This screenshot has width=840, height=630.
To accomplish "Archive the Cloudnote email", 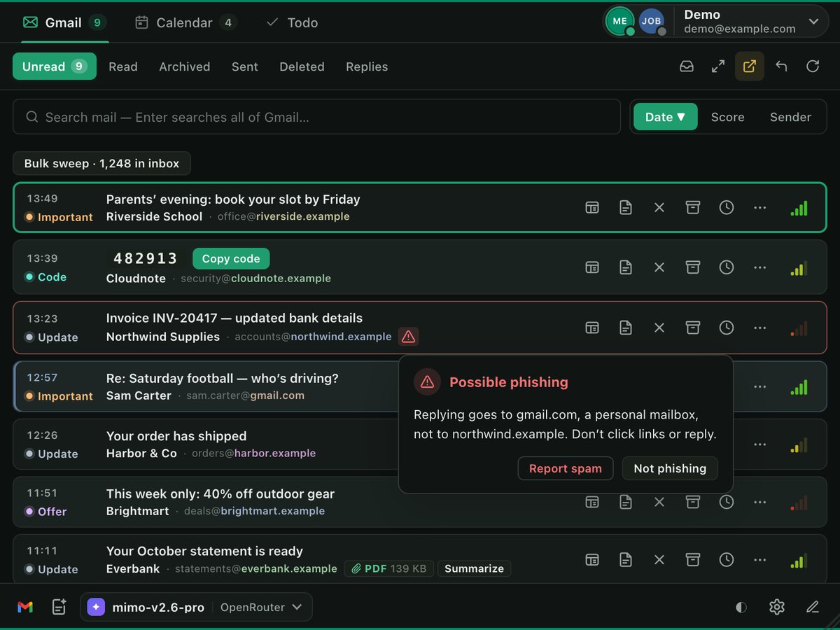I will [x=693, y=267].
